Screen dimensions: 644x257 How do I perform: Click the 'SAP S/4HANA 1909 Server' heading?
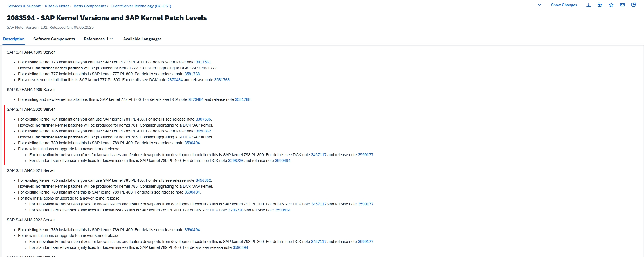[x=31, y=90]
